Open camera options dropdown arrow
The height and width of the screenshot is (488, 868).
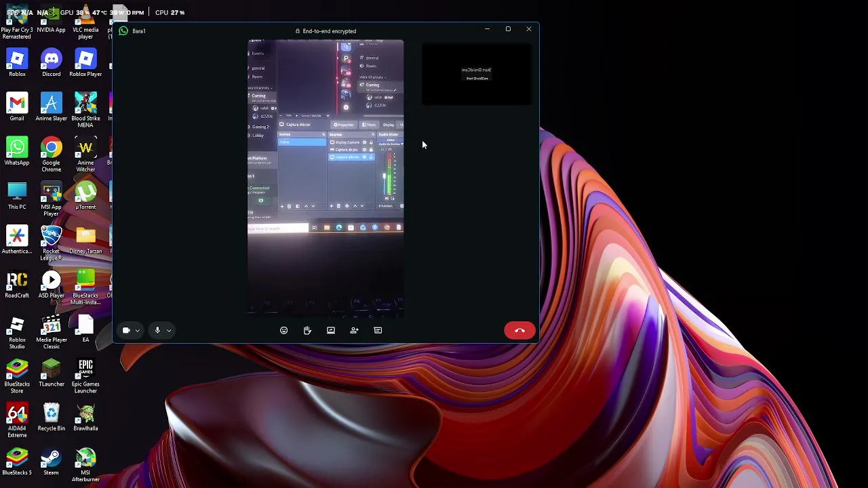click(138, 331)
